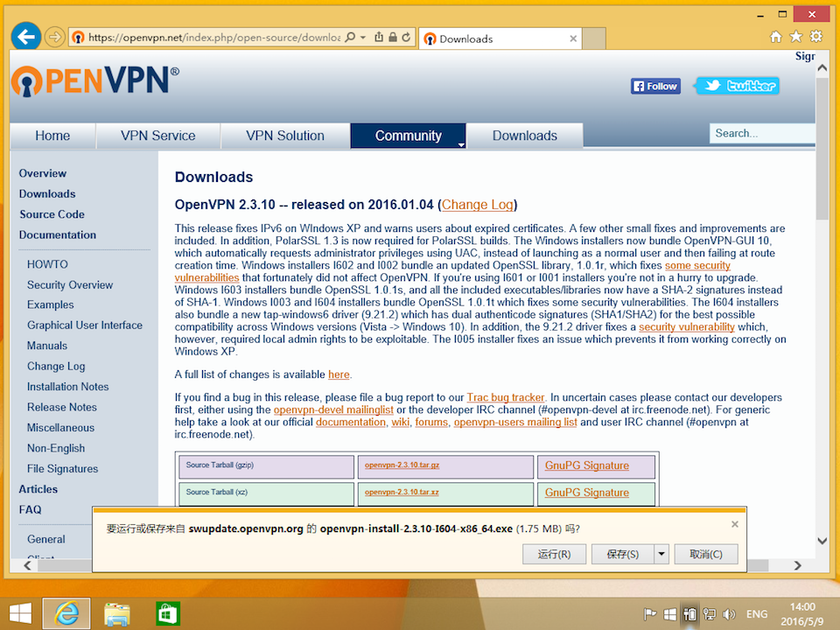Click the Twitter button
Viewport: 840px width, 630px height.
pos(738,86)
